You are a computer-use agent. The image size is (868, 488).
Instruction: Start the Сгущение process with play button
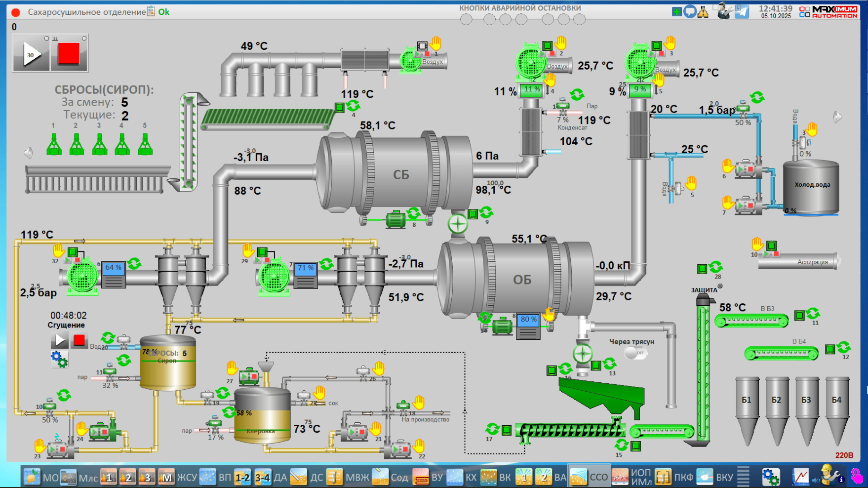[x=60, y=340]
